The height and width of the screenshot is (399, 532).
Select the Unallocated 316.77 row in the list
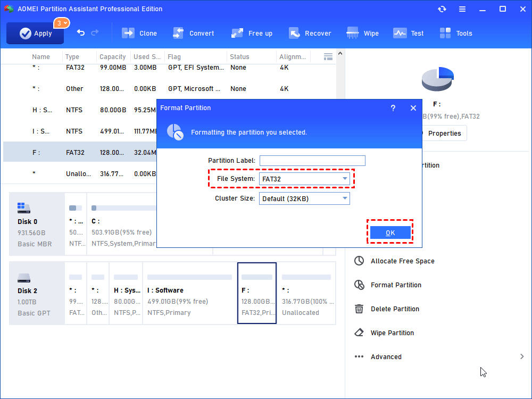pos(80,174)
